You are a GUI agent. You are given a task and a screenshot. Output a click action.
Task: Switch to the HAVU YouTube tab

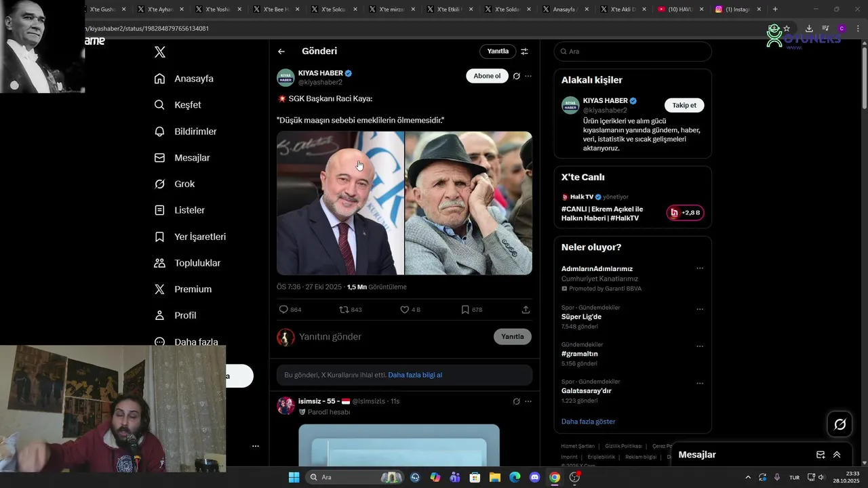click(680, 9)
